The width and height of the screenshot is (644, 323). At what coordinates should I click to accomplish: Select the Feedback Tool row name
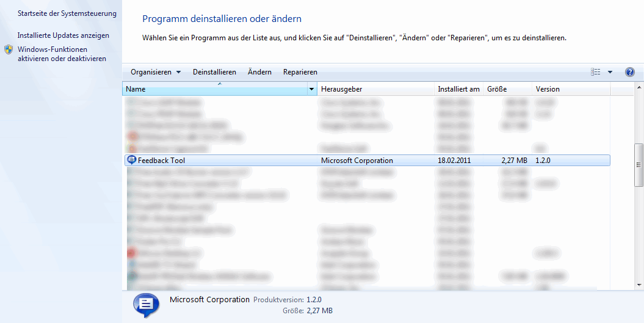(161, 160)
